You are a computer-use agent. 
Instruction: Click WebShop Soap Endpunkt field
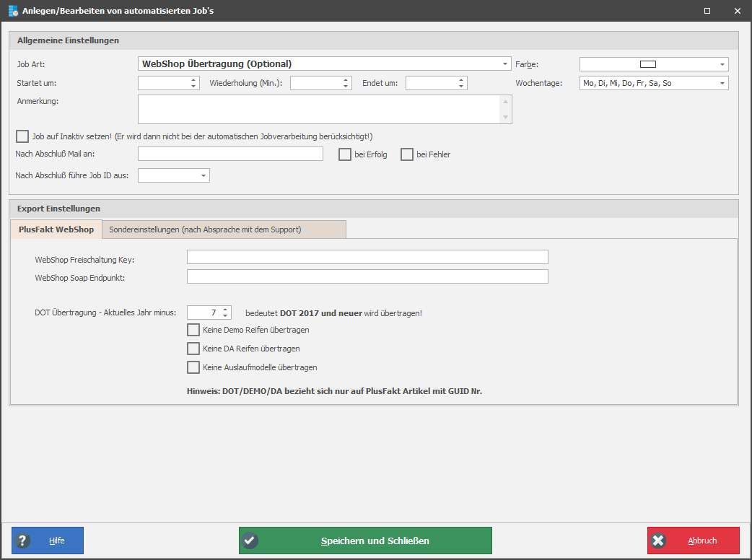367,276
